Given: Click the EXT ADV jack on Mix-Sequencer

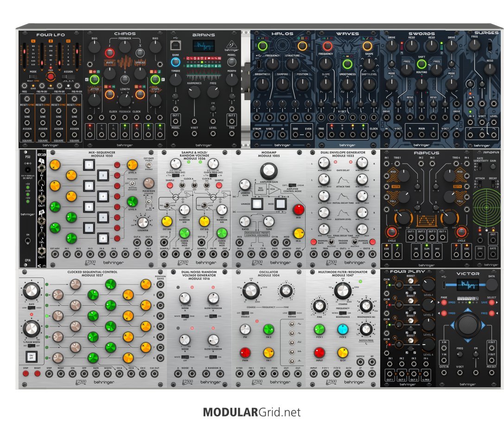Looking at the screenshot, I should coord(55,254).
